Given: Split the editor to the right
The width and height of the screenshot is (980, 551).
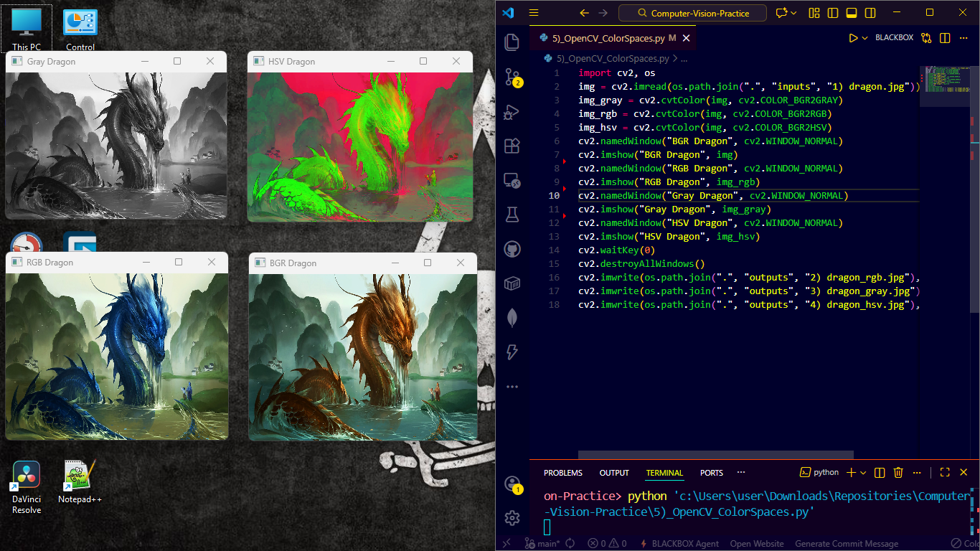Looking at the screenshot, I should (x=945, y=38).
